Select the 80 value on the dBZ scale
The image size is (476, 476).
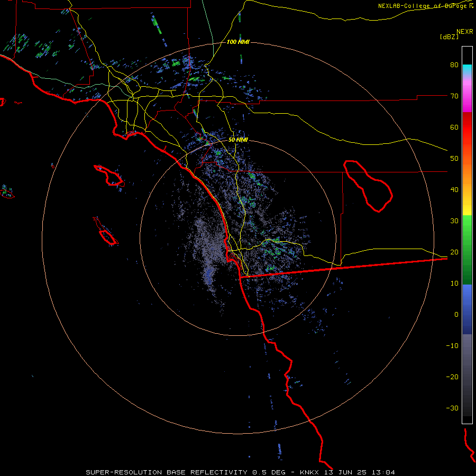coord(454,65)
